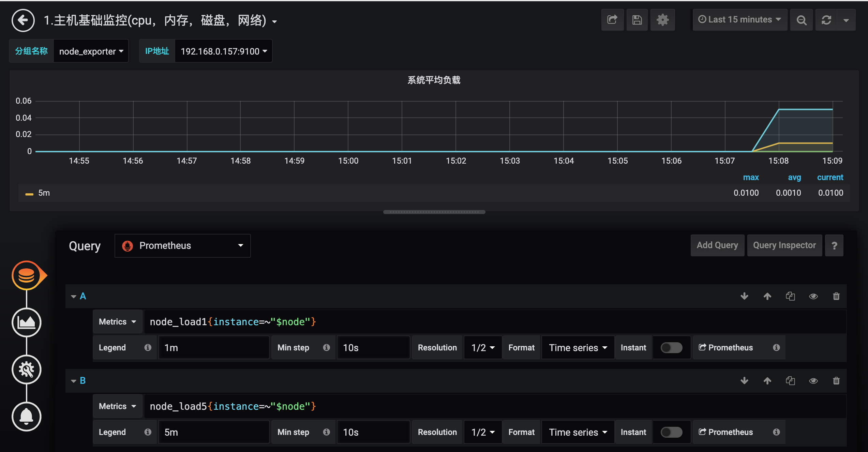The height and width of the screenshot is (452, 868).
Task: Click the zoom out time range icon
Action: click(802, 20)
